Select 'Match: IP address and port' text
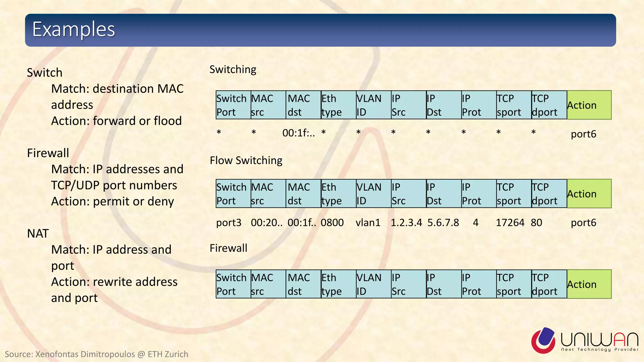 pos(111,258)
